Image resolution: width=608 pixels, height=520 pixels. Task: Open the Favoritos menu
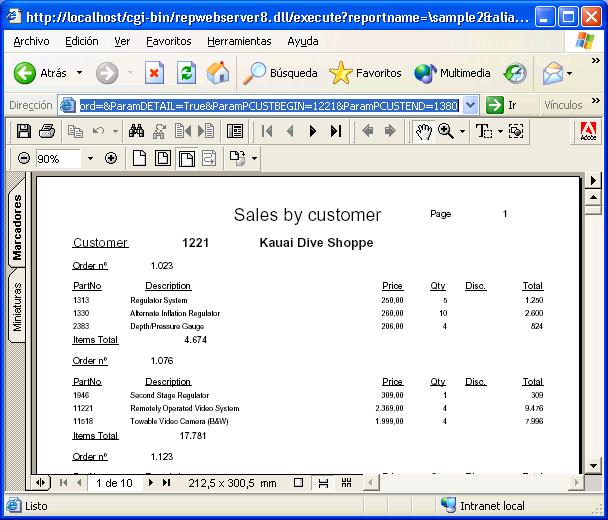168,41
